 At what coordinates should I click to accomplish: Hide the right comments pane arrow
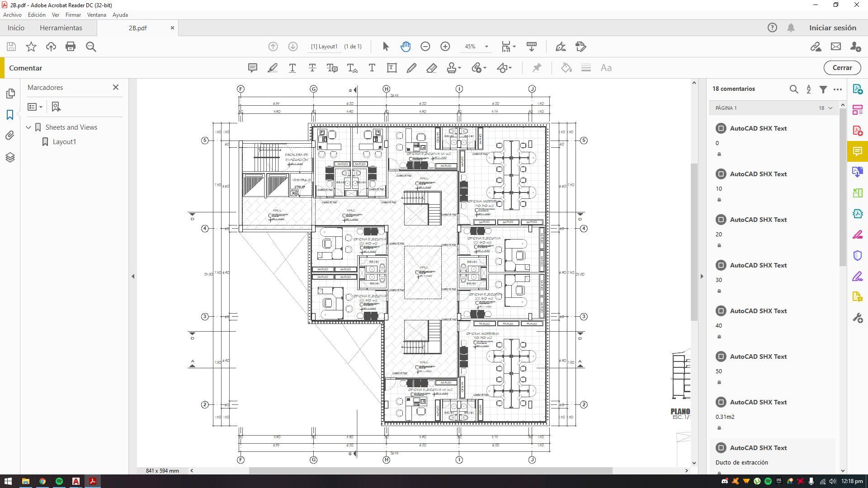pyautogui.click(x=702, y=276)
